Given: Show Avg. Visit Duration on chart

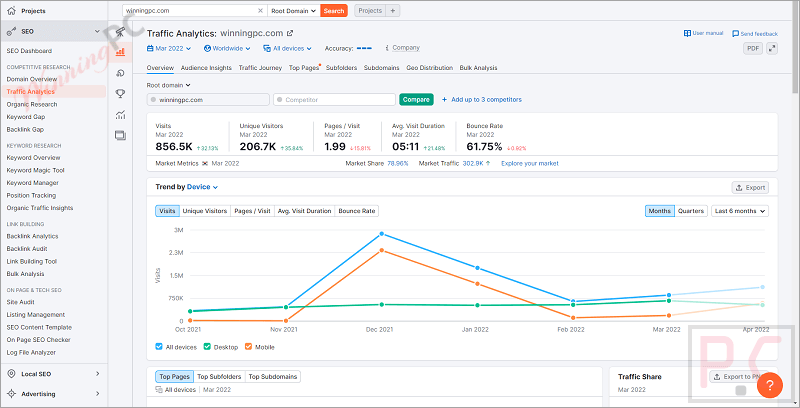Looking at the screenshot, I should pos(305,211).
